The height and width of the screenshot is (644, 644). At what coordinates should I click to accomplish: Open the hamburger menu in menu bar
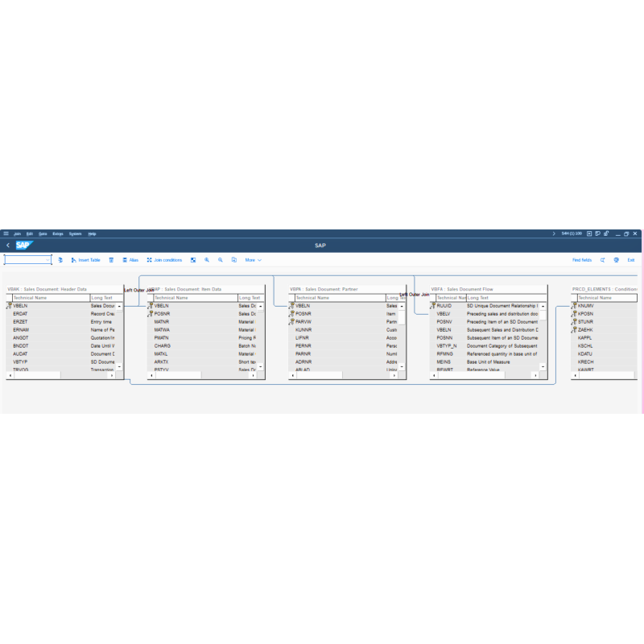(x=6, y=233)
